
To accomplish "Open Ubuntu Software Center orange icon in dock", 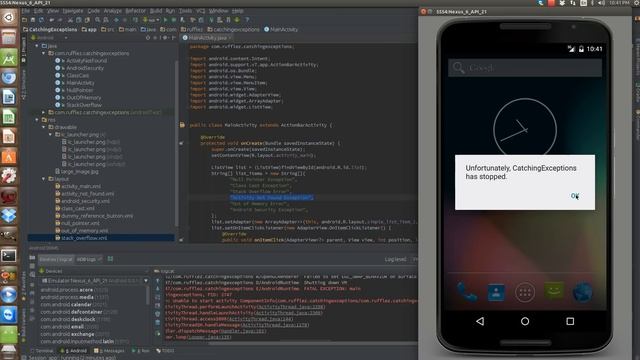I will [x=9, y=156].
